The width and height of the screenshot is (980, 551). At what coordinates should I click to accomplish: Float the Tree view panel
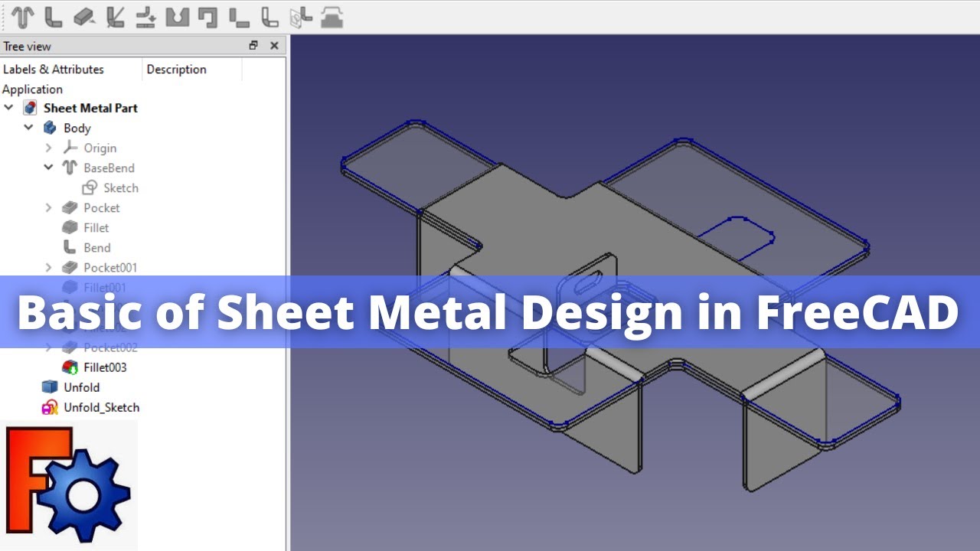tap(253, 46)
